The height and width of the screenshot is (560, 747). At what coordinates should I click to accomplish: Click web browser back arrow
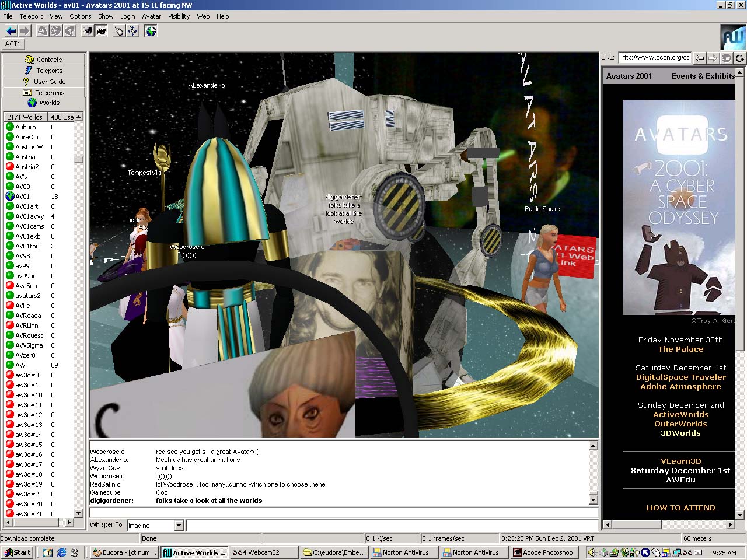[x=700, y=58]
